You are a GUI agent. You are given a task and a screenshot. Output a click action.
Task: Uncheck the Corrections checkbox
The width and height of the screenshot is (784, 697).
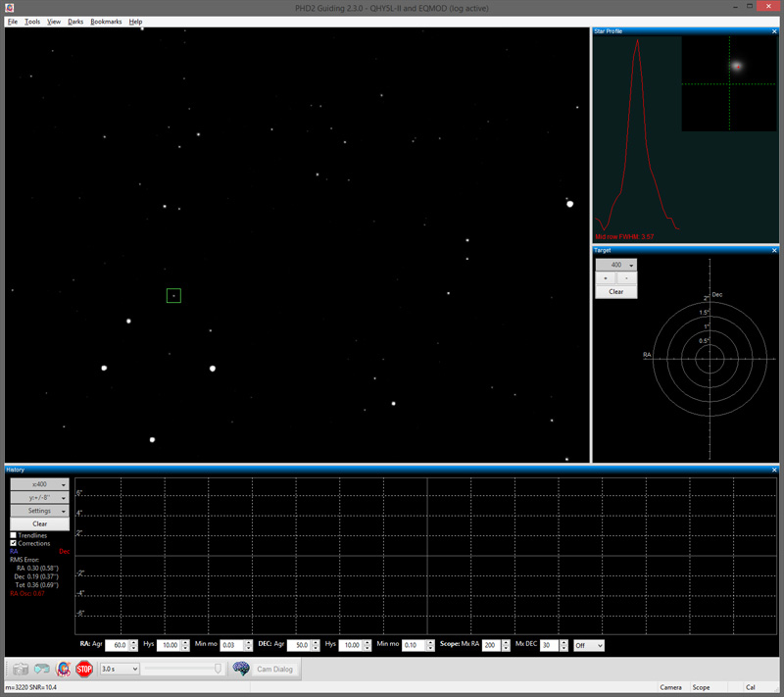point(14,543)
